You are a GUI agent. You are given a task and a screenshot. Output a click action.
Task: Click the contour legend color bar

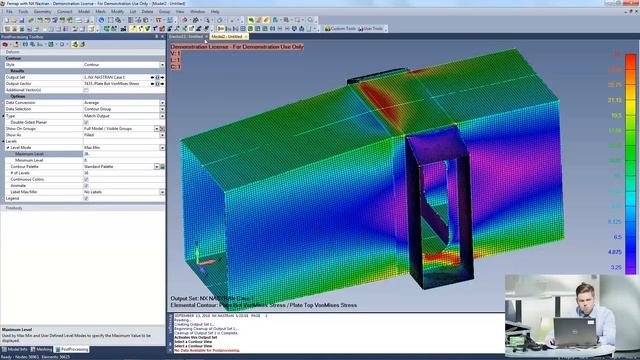(x=631, y=164)
